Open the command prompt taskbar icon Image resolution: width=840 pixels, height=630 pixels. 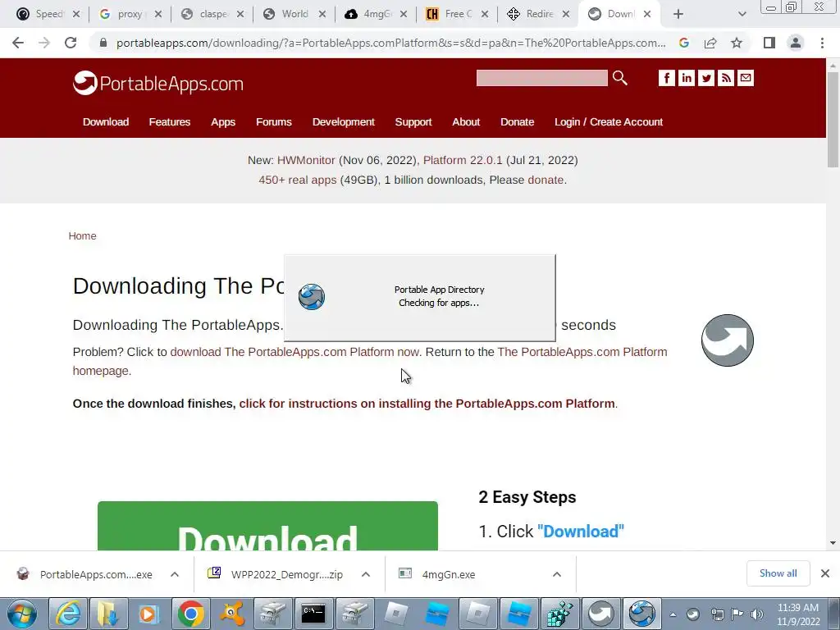point(314,614)
